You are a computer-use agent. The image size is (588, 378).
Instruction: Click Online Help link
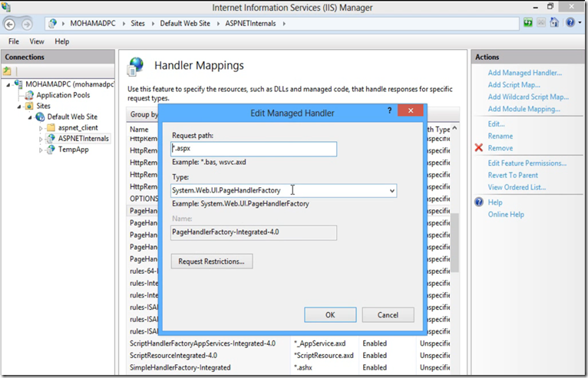[506, 214]
